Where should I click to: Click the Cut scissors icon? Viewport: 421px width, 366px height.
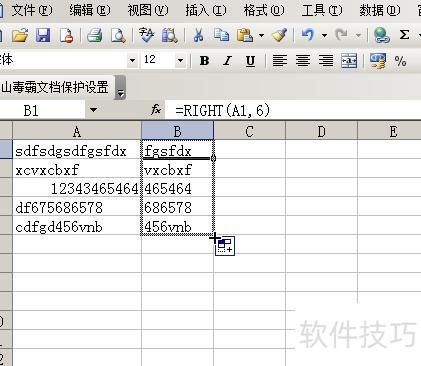pyautogui.click(x=198, y=35)
